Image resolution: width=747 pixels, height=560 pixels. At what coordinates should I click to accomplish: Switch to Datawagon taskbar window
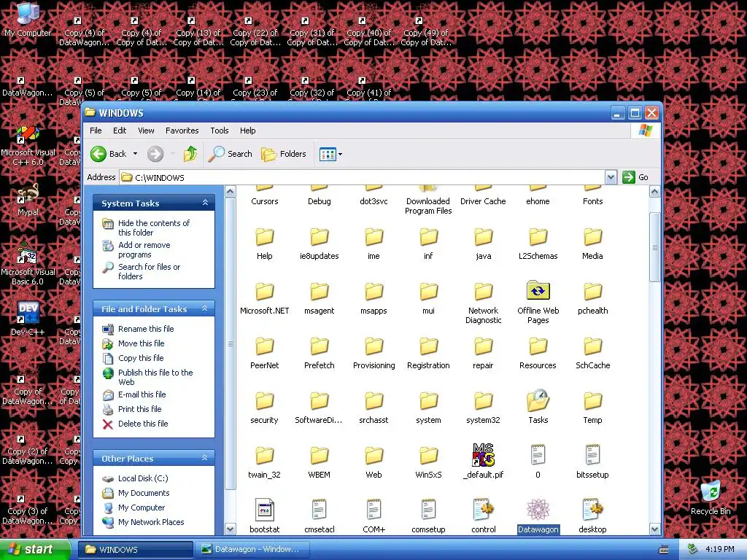point(252,550)
